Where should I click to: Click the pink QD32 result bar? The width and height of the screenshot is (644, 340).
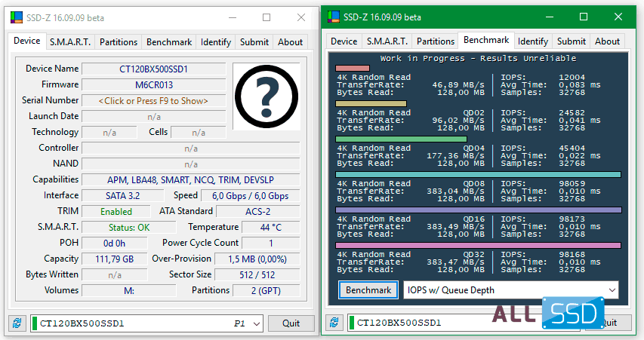[x=478, y=245]
